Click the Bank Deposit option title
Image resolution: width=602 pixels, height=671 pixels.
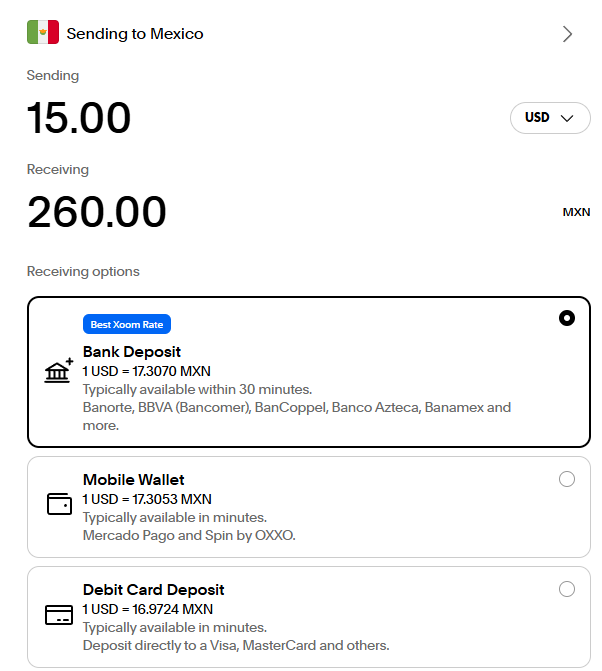[x=132, y=352]
